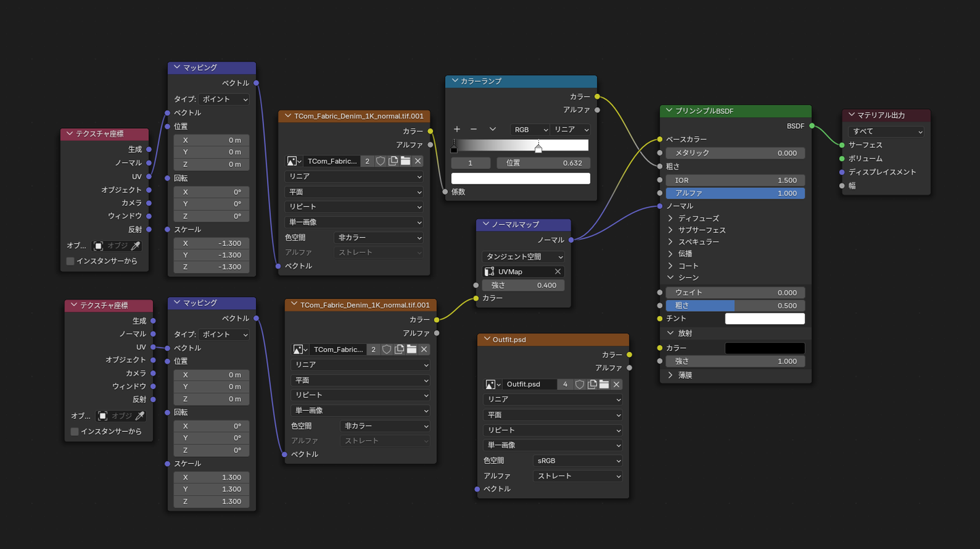Expand the 薄膜 panel in プリンシプルBSDF
Screen dimensions: 980x549
[670, 375]
